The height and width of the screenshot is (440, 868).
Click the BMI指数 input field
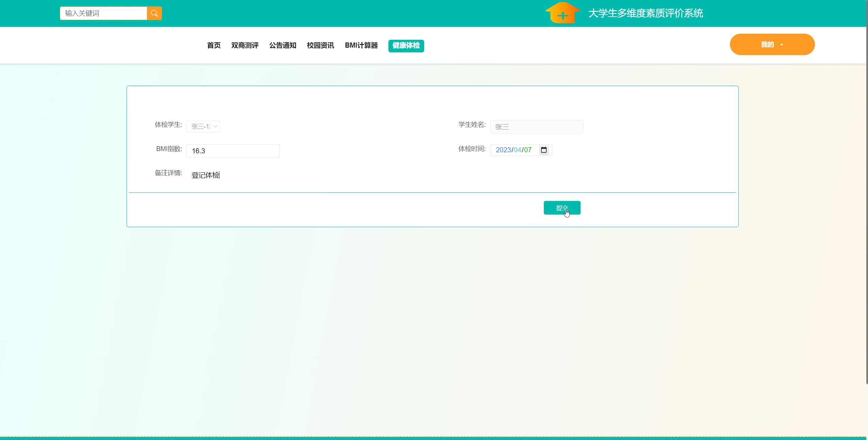[x=233, y=151]
